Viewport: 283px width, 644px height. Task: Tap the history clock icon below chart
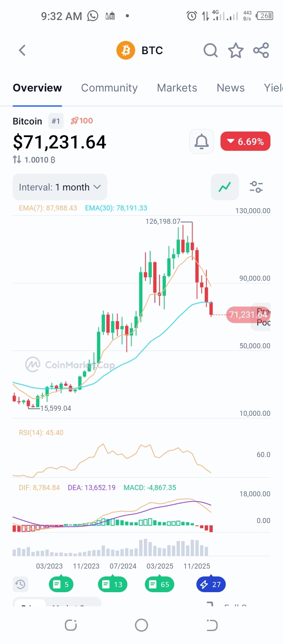20,584
